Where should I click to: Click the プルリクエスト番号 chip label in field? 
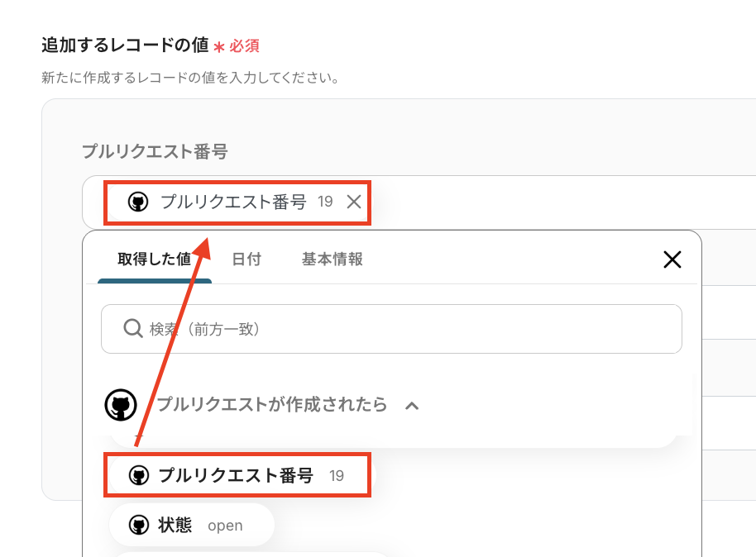coord(233,202)
